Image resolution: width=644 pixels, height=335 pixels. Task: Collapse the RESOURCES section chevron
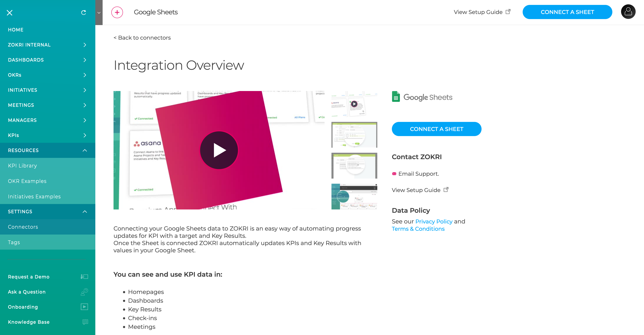coord(85,150)
